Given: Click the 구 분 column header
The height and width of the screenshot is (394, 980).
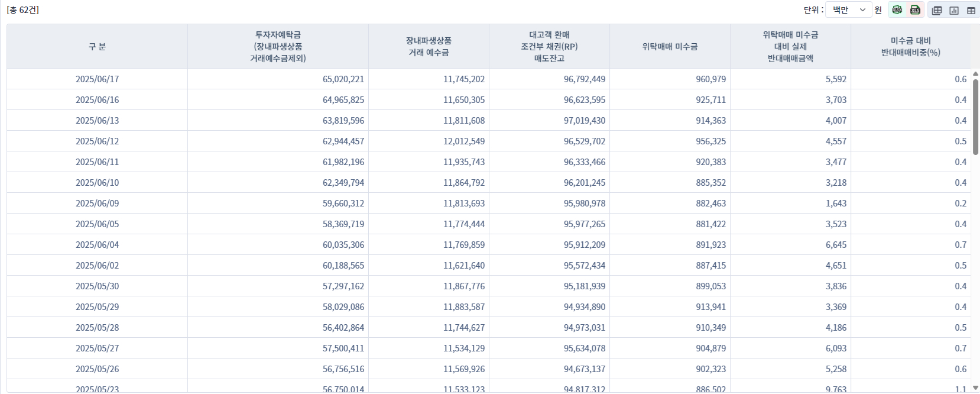Looking at the screenshot, I should (97, 47).
